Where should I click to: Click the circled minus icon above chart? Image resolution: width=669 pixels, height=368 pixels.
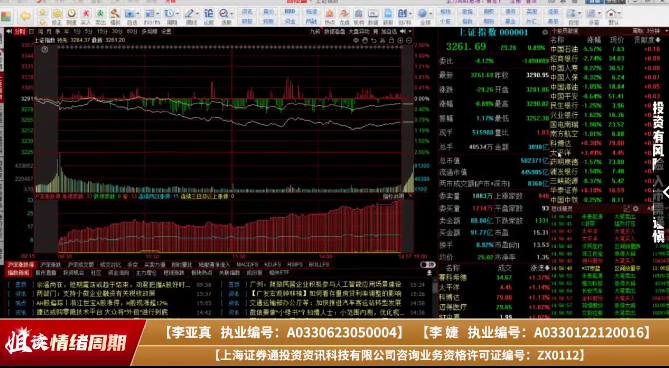(x=409, y=40)
